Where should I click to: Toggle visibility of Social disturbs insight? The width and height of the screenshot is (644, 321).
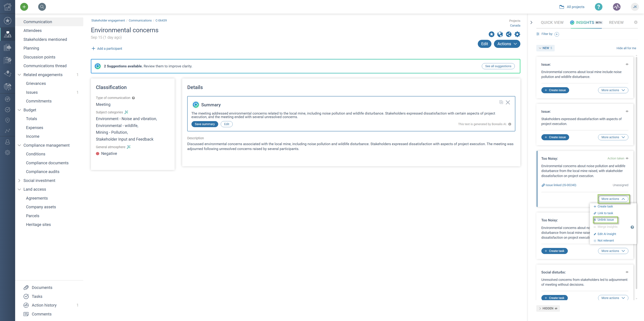627,272
